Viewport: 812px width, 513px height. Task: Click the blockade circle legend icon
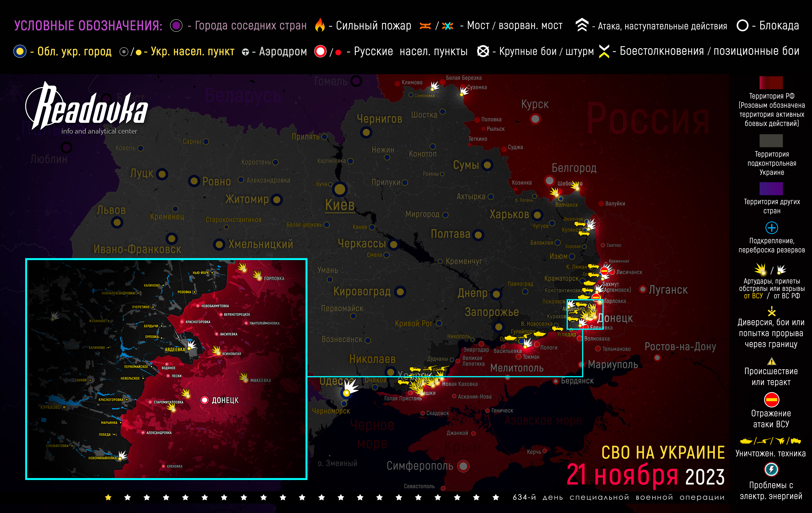(743, 25)
